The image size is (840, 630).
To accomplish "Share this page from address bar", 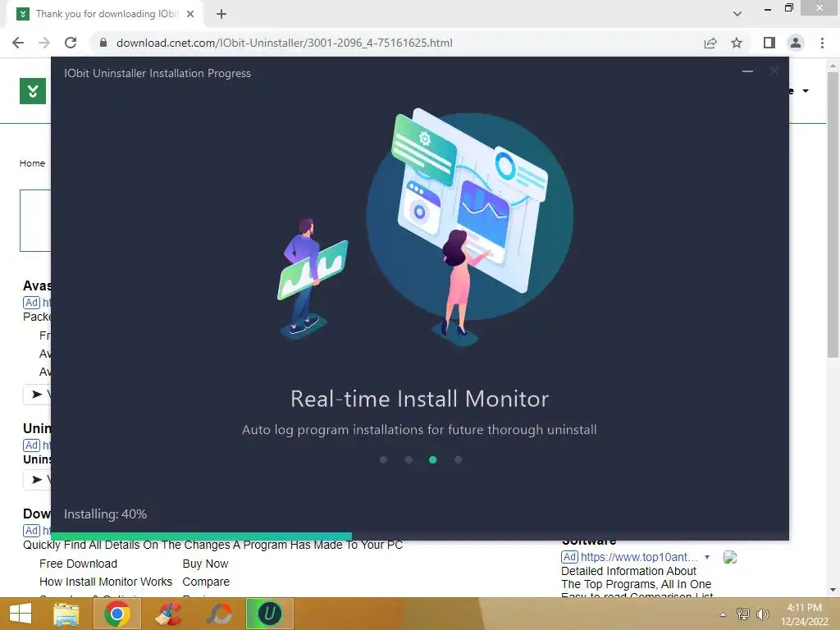I will 710,43.
